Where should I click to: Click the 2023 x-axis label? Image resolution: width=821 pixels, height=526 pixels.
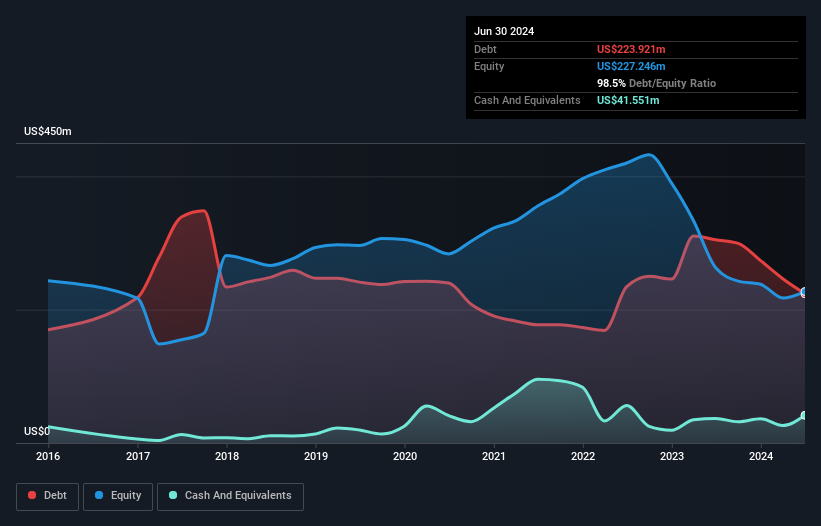click(x=672, y=456)
